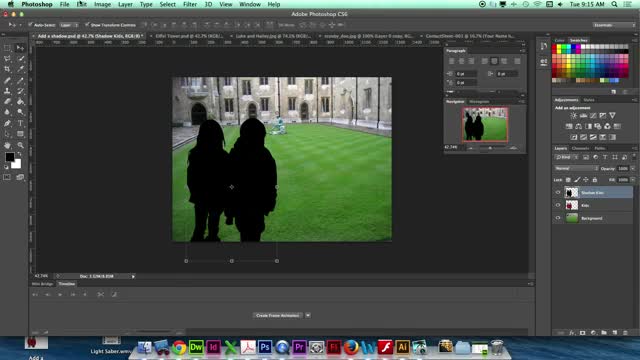
Task: Select the Hand tool
Action: [x=7, y=145]
